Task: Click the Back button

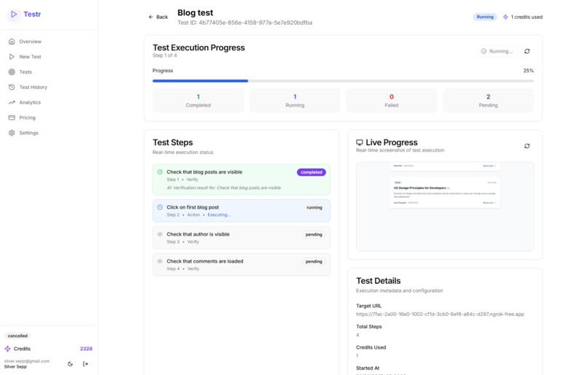Action: point(158,17)
